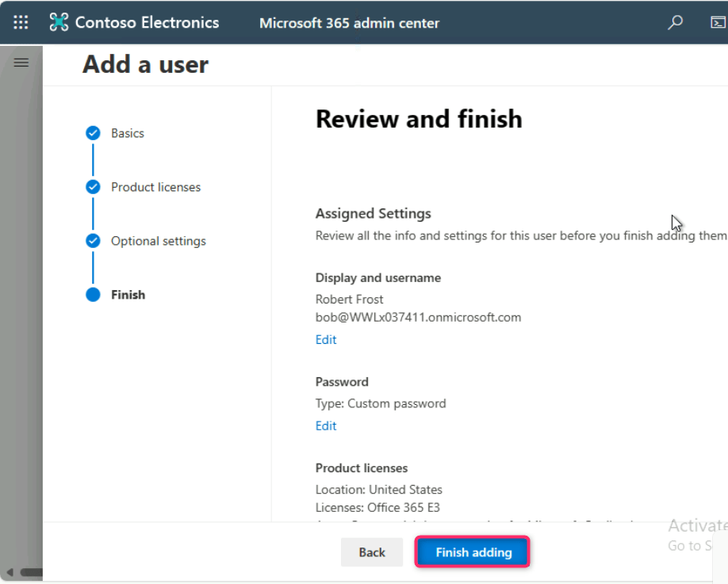Click the Product licenses checkmark circle
Screen dimensions: 728x584
coord(94,187)
